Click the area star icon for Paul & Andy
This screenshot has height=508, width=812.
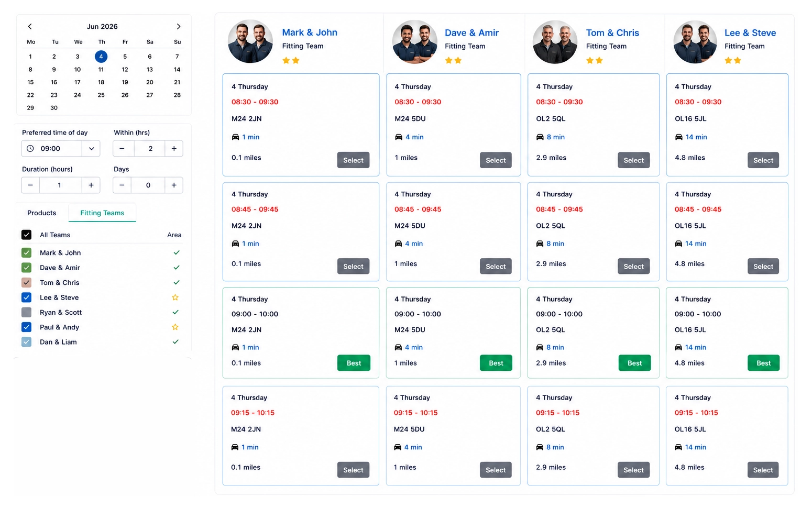pyautogui.click(x=175, y=327)
